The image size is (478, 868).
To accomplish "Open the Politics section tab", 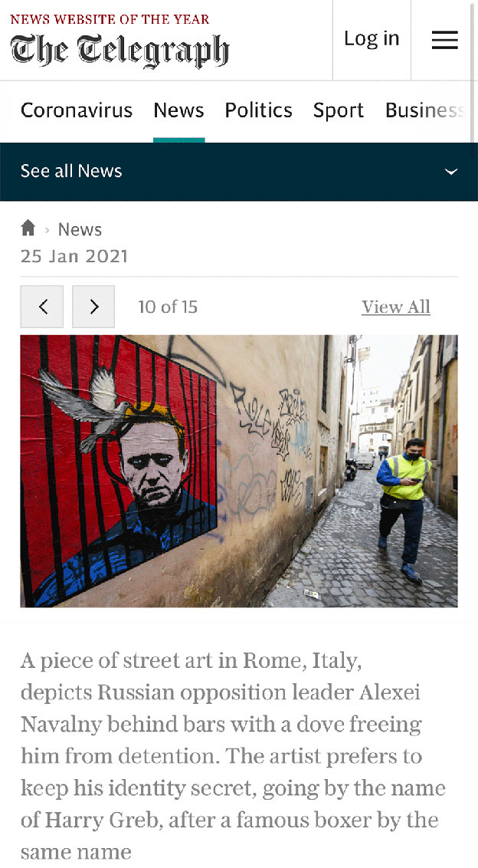I will [258, 110].
